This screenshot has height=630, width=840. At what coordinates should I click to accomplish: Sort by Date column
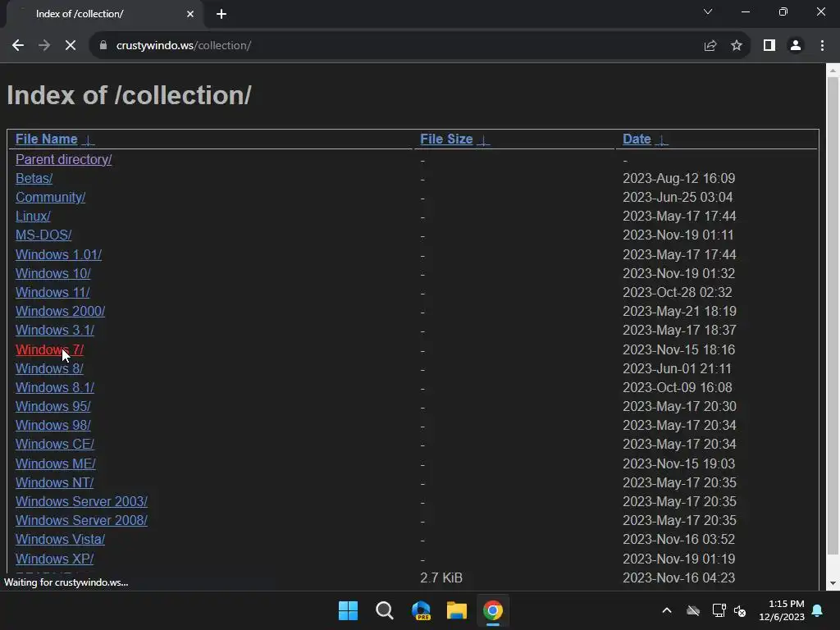(x=637, y=139)
